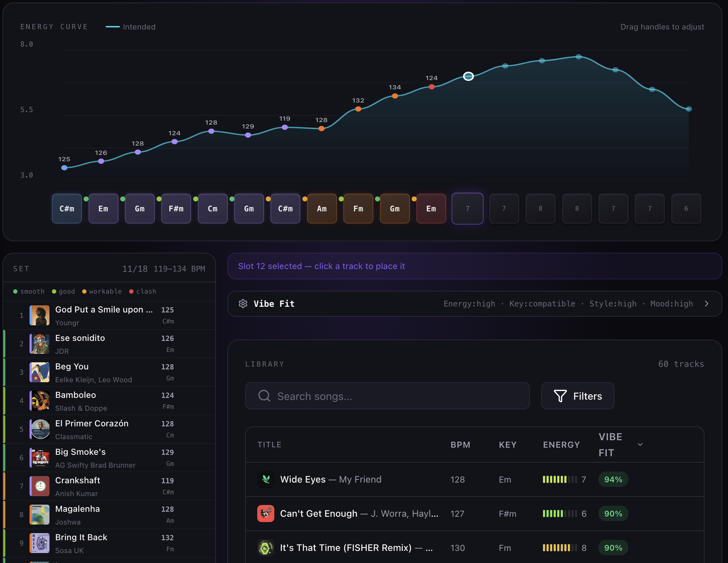The width and height of the screenshot is (728, 563).
Task: Click the Slot 12 selected banner
Action: pyautogui.click(x=475, y=266)
